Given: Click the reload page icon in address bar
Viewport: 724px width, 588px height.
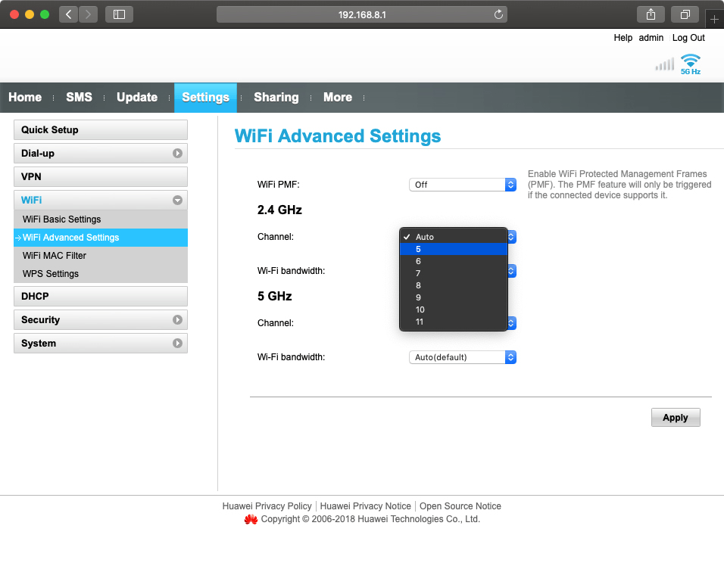Looking at the screenshot, I should 498,14.
